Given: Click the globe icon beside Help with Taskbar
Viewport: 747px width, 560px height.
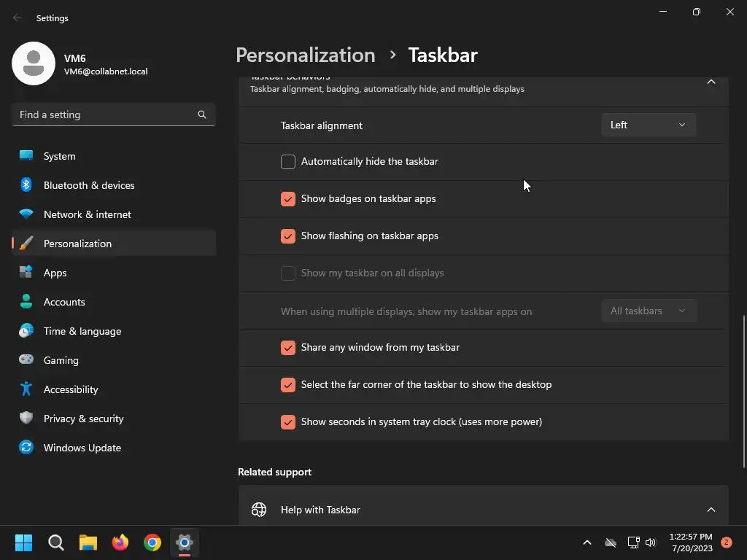Looking at the screenshot, I should pos(259,510).
